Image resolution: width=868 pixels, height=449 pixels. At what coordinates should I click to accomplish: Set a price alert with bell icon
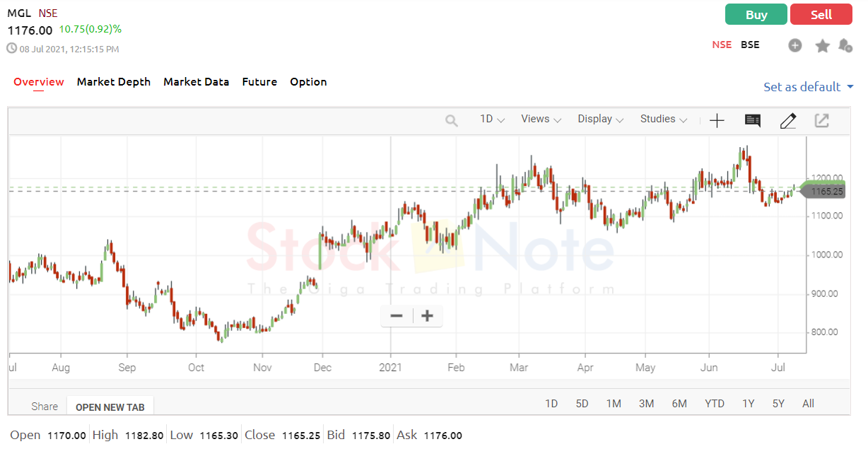coord(845,45)
